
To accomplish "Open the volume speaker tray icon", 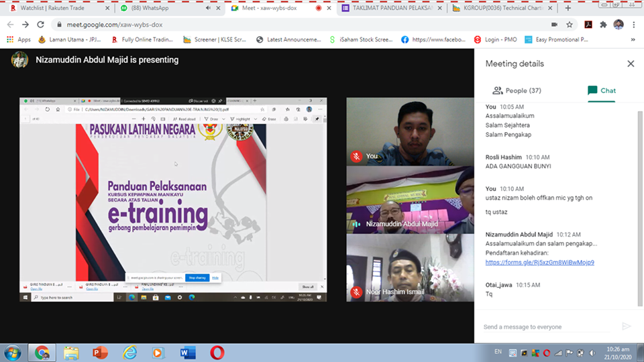I will [x=592, y=353].
